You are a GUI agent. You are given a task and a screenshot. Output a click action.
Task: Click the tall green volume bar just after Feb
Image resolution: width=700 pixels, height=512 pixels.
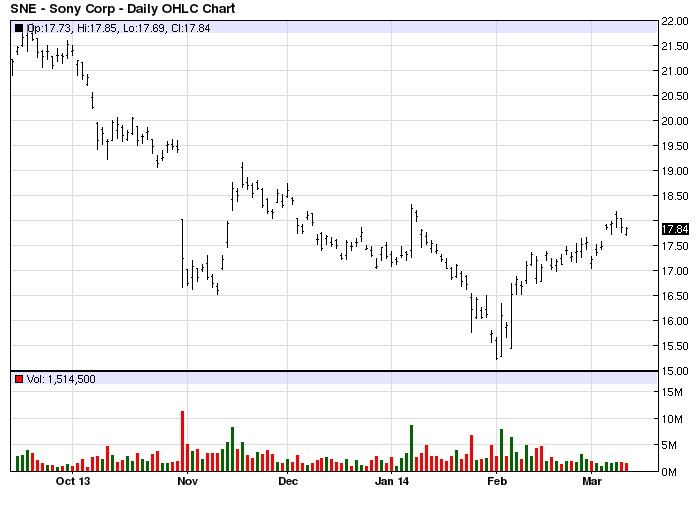[502, 450]
